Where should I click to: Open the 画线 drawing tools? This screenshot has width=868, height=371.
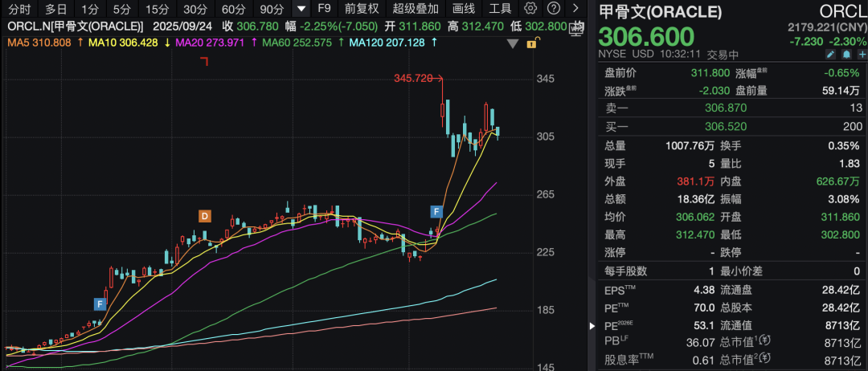coord(464,8)
